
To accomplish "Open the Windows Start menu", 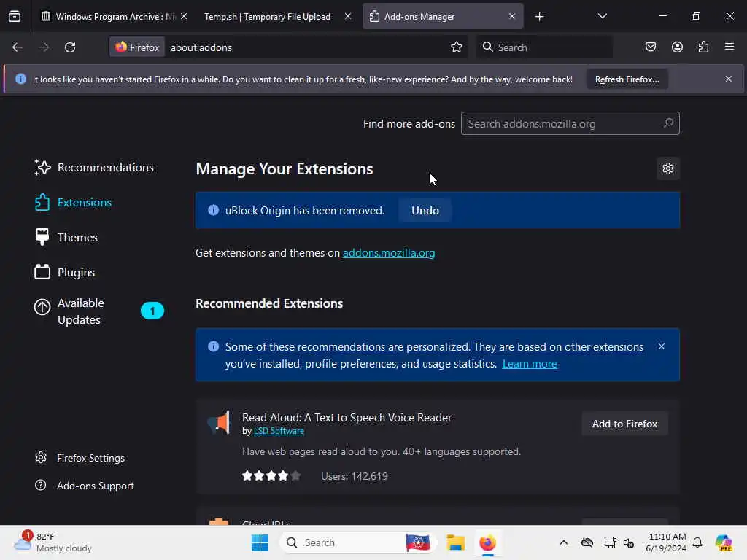I will 260,542.
